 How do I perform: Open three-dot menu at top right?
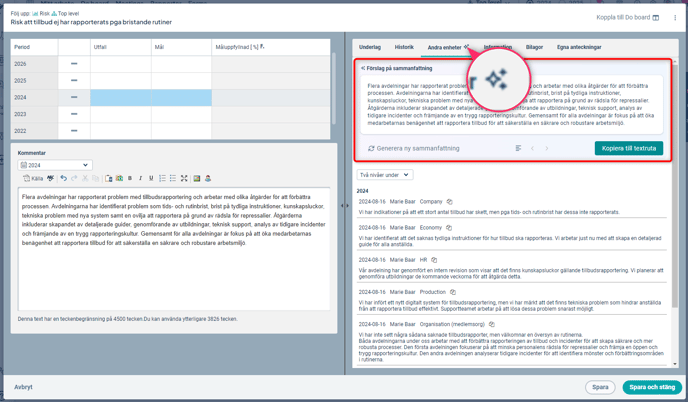coord(675,17)
